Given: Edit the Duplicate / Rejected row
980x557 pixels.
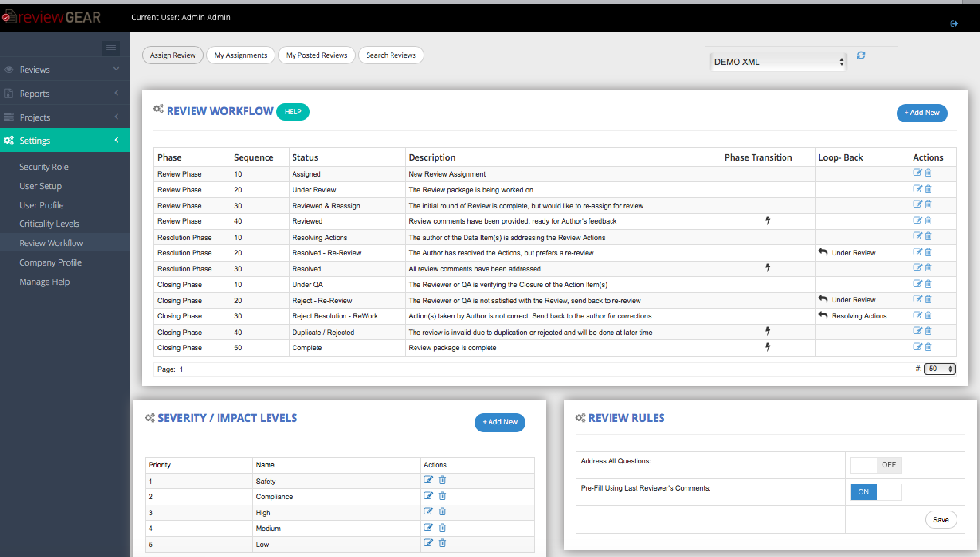Looking at the screenshot, I should [917, 331].
